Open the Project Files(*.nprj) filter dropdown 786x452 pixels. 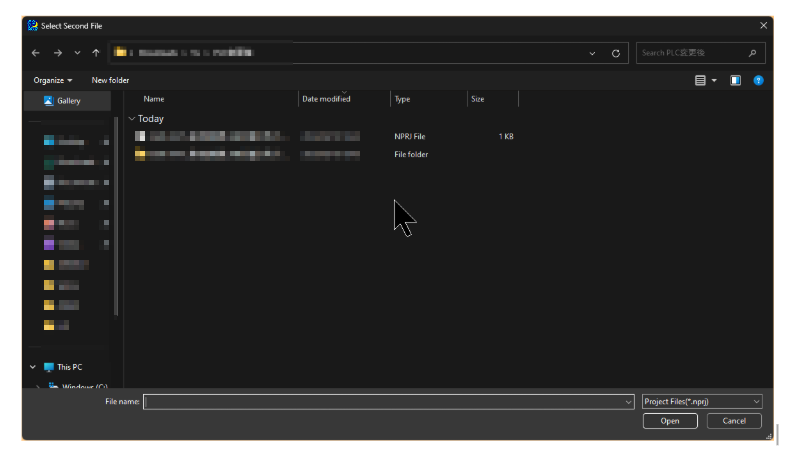702,401
